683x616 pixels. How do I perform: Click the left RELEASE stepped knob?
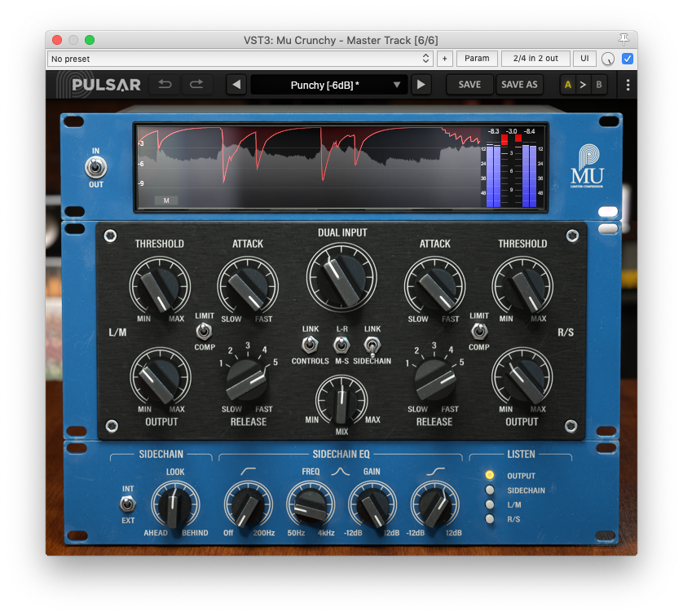click(247, 380)
